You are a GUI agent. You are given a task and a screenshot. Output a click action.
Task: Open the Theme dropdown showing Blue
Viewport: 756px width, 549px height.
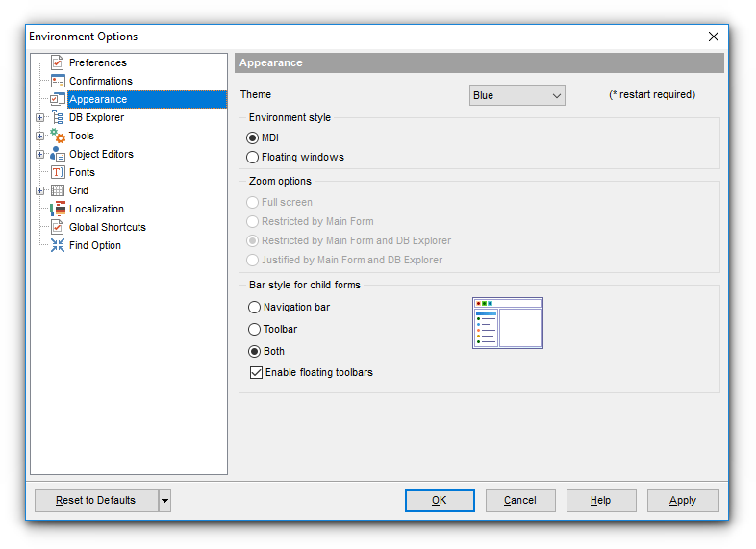click(517, 95)
